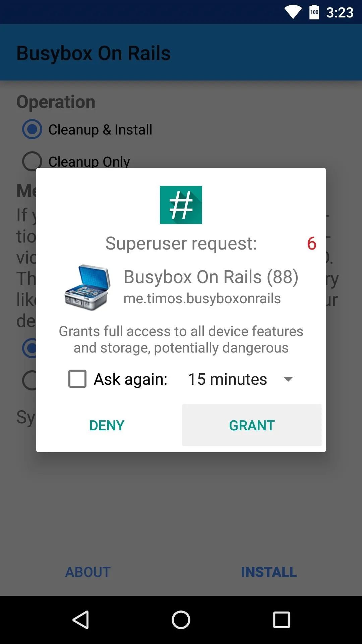Tap the battery status icon
Image resolution: width=362 pixels, height=644 pixels.
[x=314, y=12]
